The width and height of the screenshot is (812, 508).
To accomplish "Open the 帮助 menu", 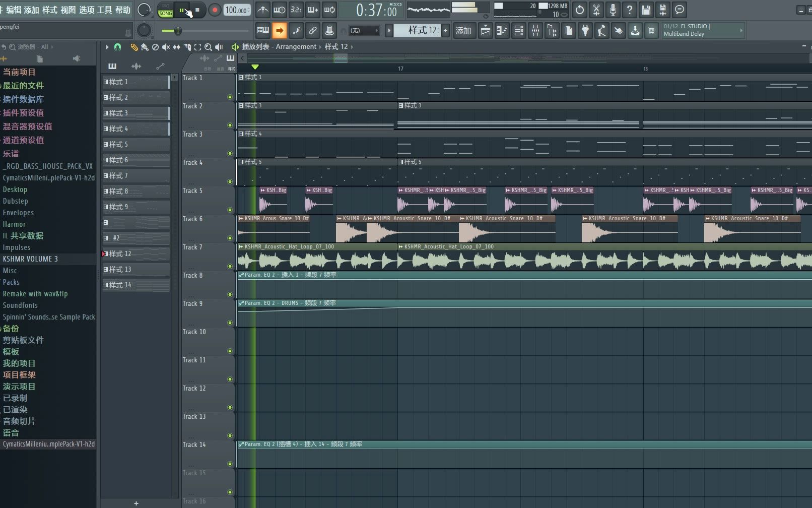I will click(123, 10).
